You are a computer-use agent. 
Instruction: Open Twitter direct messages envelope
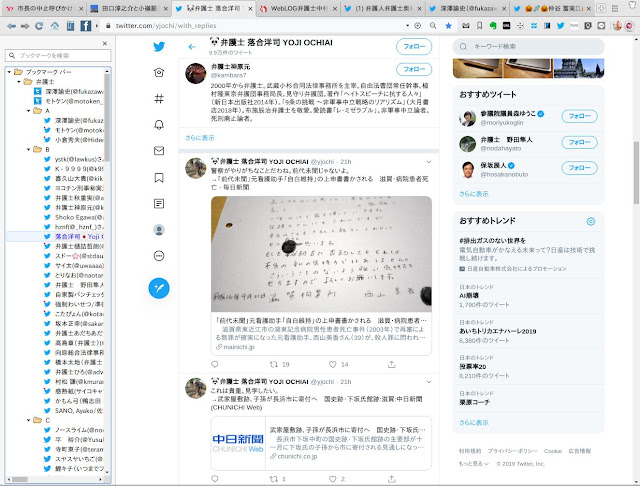[159, 151]
